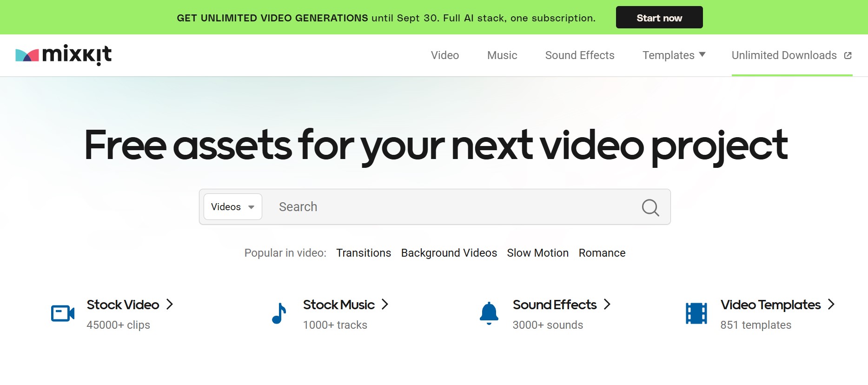Click the arrow next to Video Templates
The height and width of the screenshot is (385, 868).
click(831, 305)
